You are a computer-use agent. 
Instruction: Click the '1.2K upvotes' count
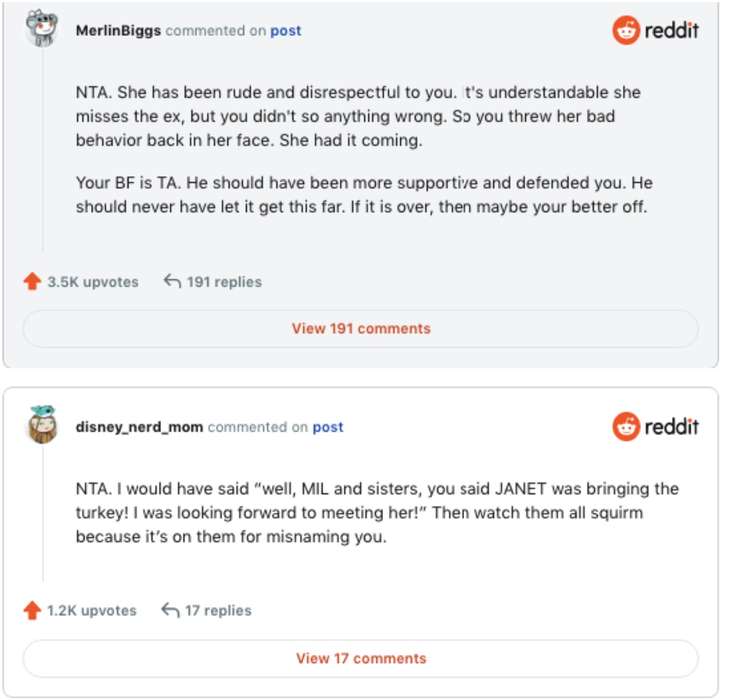(91, 611)
